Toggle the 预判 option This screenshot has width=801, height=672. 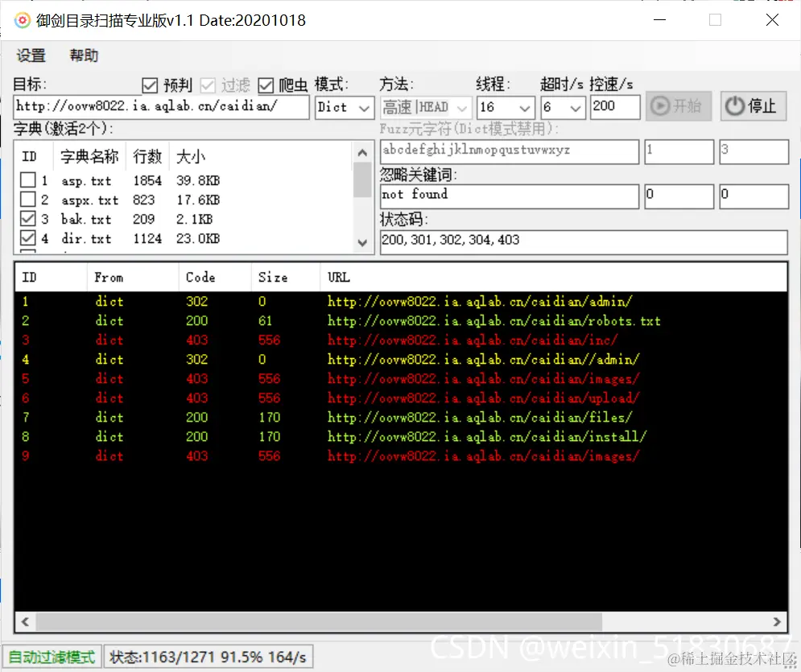(x=150, y=85)
